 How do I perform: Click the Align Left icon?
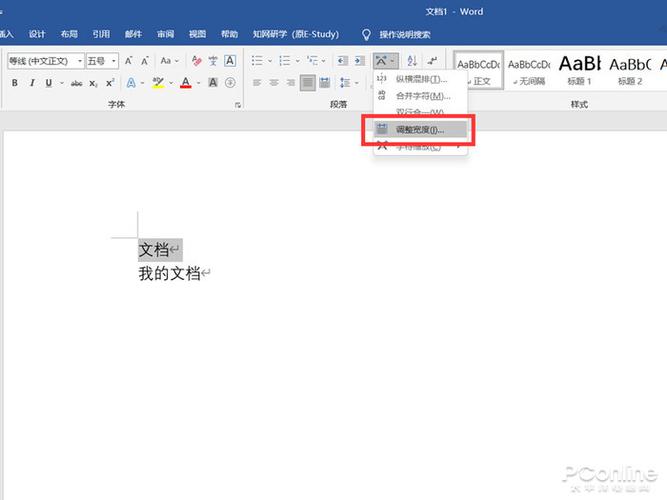[x=257, y=83]
